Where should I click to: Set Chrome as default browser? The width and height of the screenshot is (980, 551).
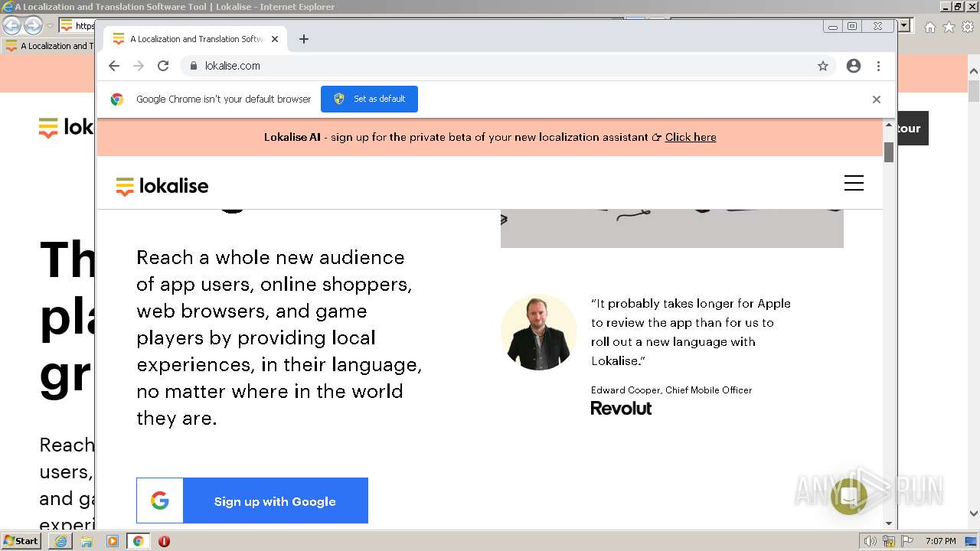[x=369, y=99]
